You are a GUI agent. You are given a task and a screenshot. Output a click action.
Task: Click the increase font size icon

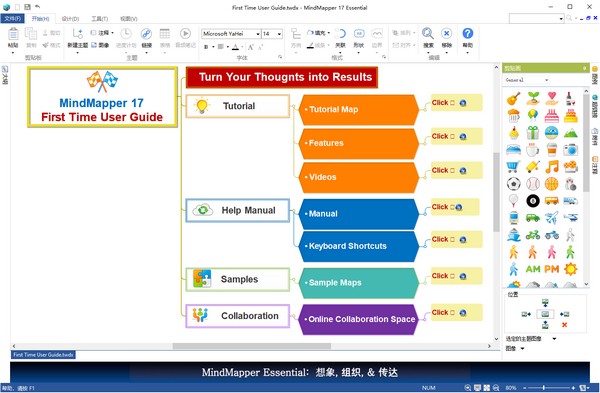point(251,47)
